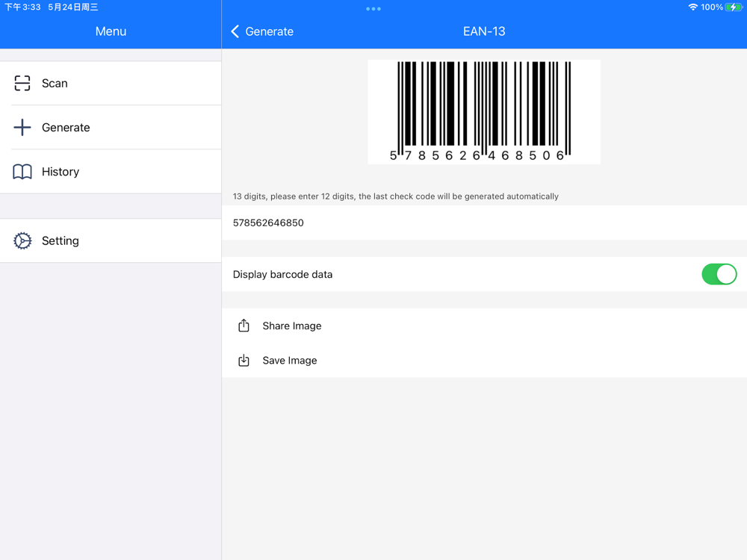Tap the Menu header title
Screen dimensions: 747x560
111,31
